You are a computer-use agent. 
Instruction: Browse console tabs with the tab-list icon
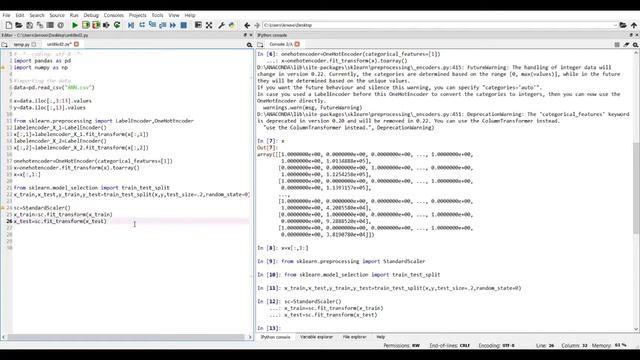[x=260, y=44]
